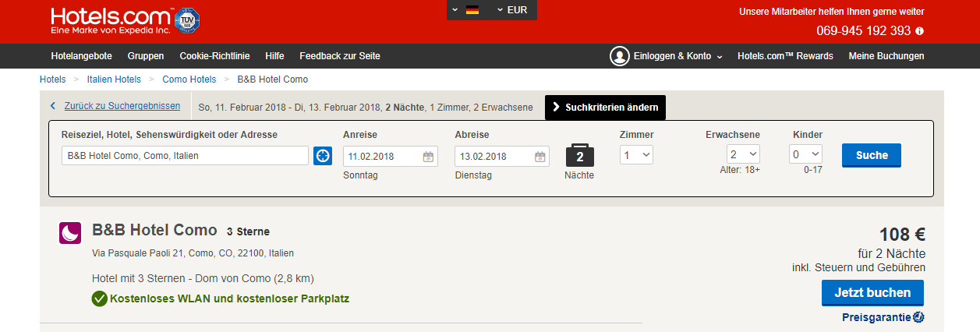Image resolution: width=980 pixels, height=332 pixels.
Task: Open the EUR currency dropdown
Action: [x=512, y=10]
